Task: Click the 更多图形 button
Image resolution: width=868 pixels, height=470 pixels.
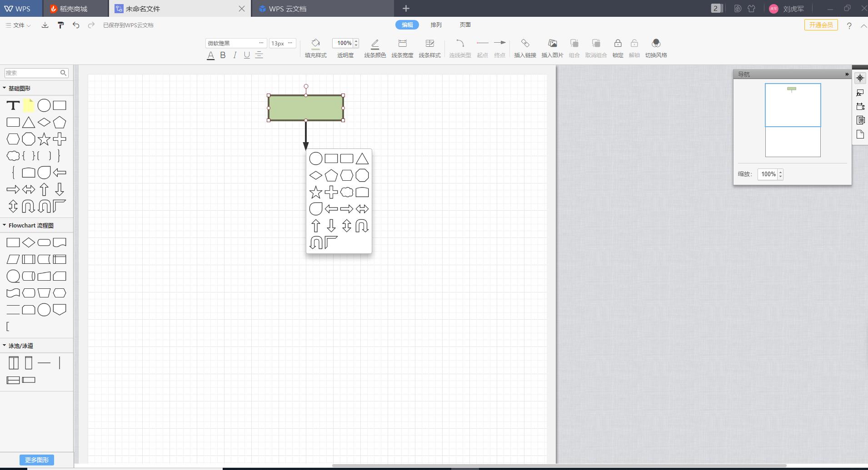Action: point(37,460)
